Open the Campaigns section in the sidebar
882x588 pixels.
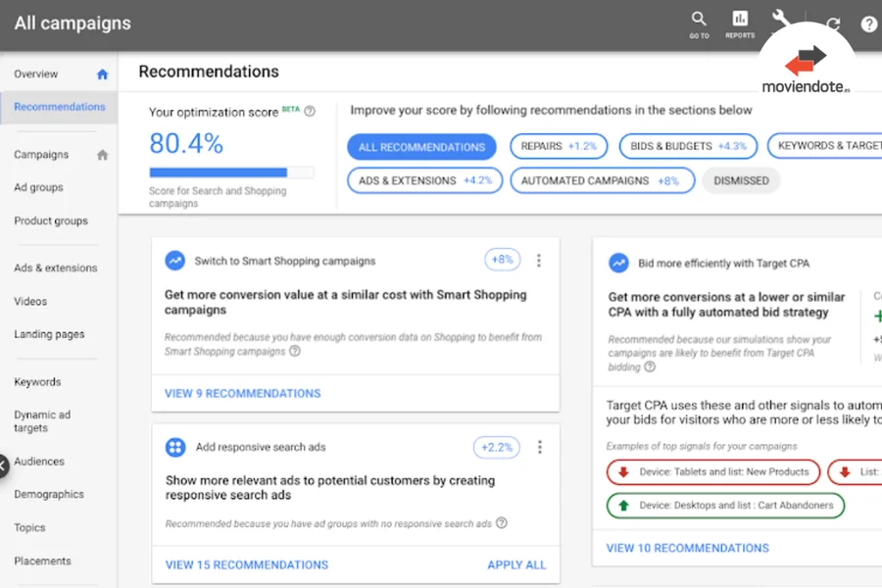coord(43,154)
